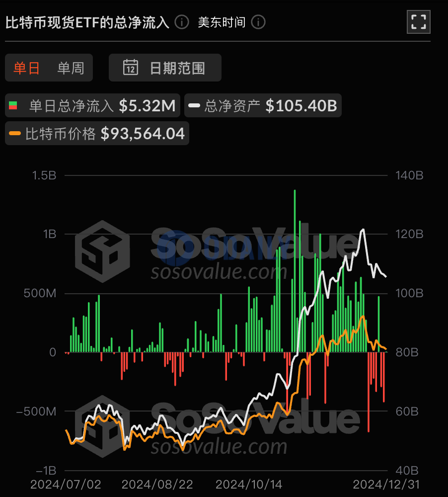Click right axis label 100B

(x=409, y=293)
